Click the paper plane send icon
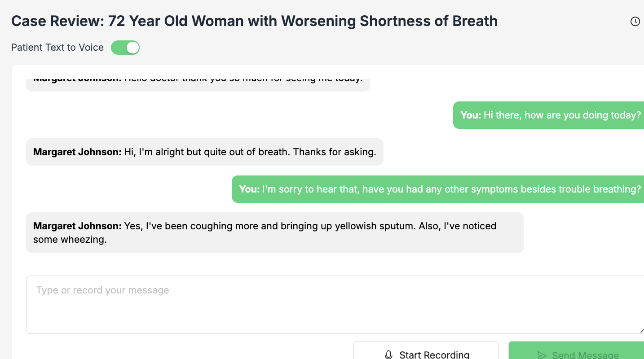Screen dimensions: 644x359 [542, 355]
